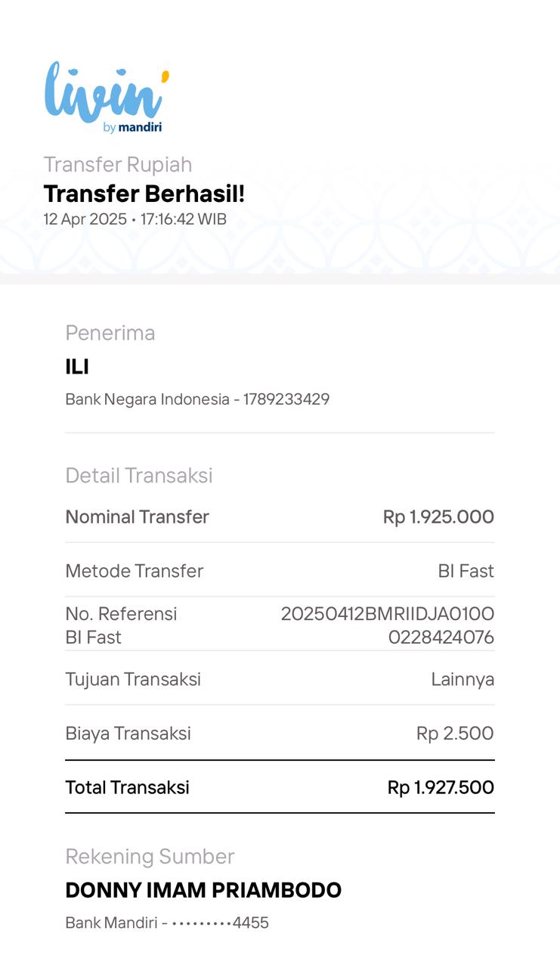Click the Rp 2.500 transaction fee
The width and height of the screenshot is (560, 968).
(x=455, y=733)
